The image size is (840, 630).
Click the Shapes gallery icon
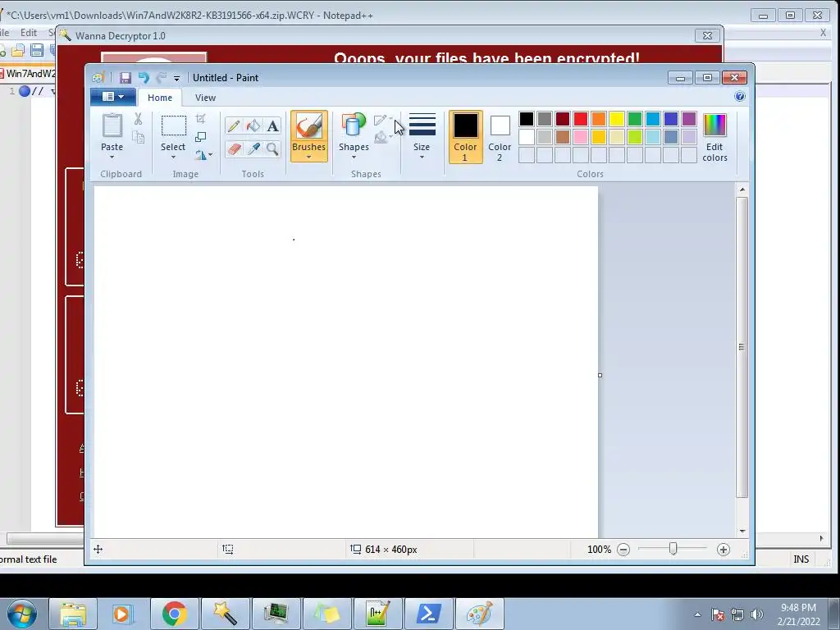coord(354,126)
